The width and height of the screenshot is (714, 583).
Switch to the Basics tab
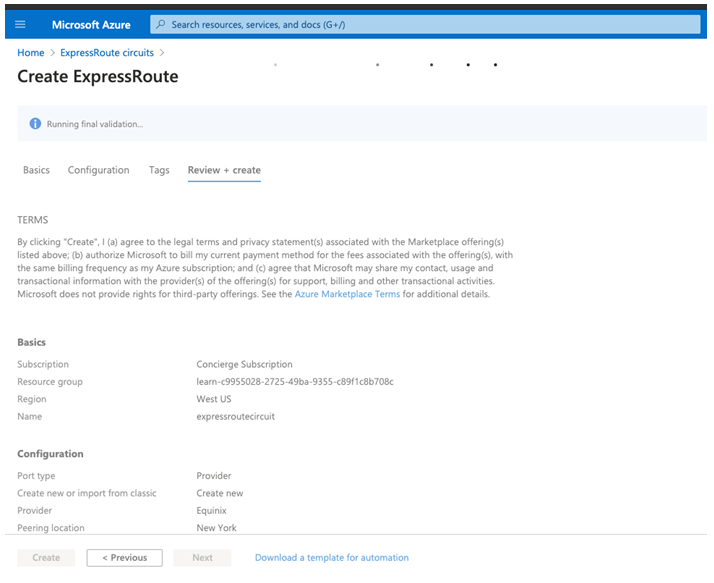[x=36, y=170]
